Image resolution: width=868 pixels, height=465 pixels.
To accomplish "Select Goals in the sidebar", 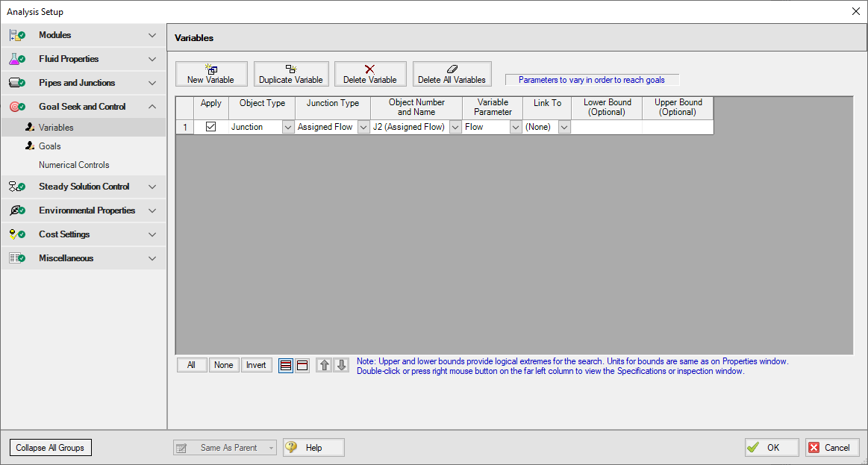I will (49, 146).
